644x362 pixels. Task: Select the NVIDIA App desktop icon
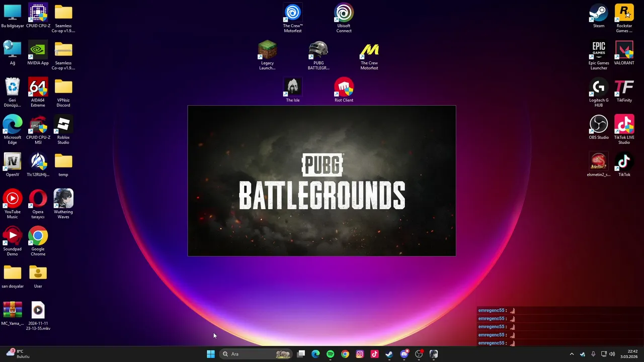point(38,53)
